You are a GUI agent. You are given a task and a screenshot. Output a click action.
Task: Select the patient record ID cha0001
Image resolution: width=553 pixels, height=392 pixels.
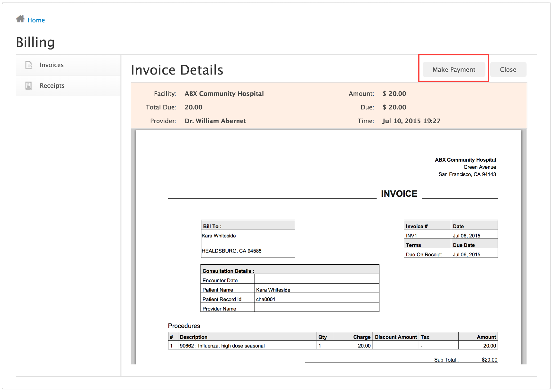(x=265, y=299)
